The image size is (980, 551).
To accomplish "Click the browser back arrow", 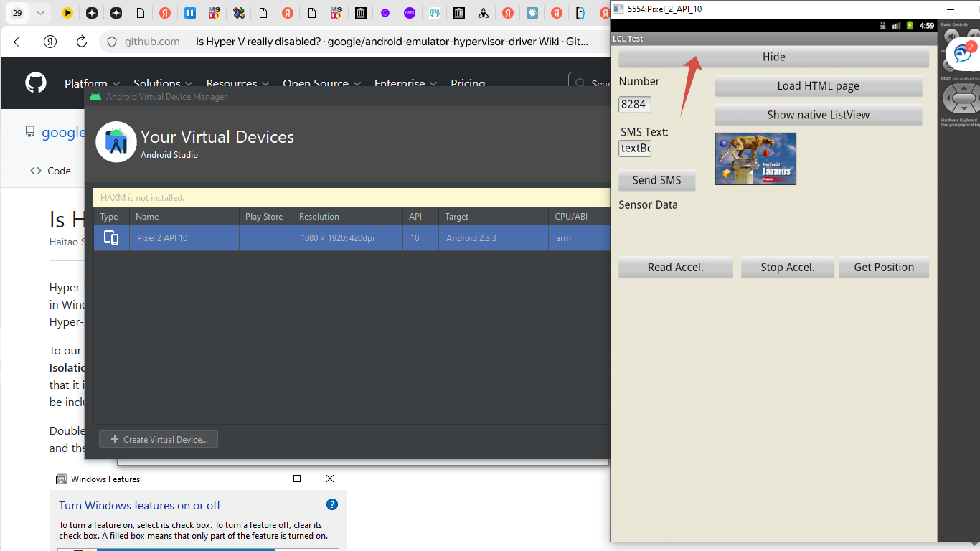I will tap(19, 42).
